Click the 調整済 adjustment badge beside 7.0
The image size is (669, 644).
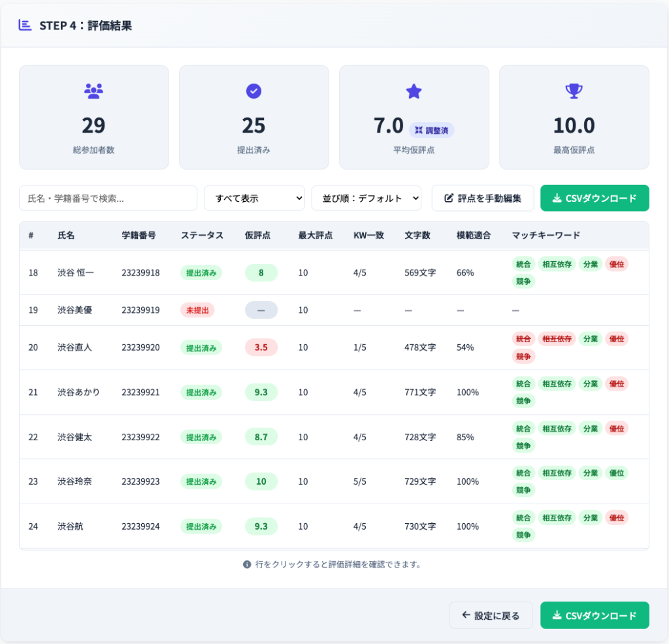tap(432, 131)
